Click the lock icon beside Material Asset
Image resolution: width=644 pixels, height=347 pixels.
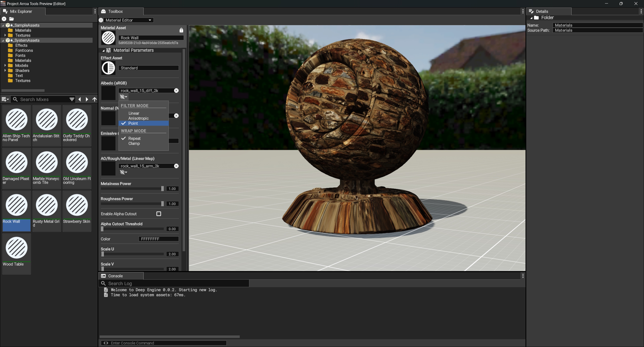click(181, 30)
